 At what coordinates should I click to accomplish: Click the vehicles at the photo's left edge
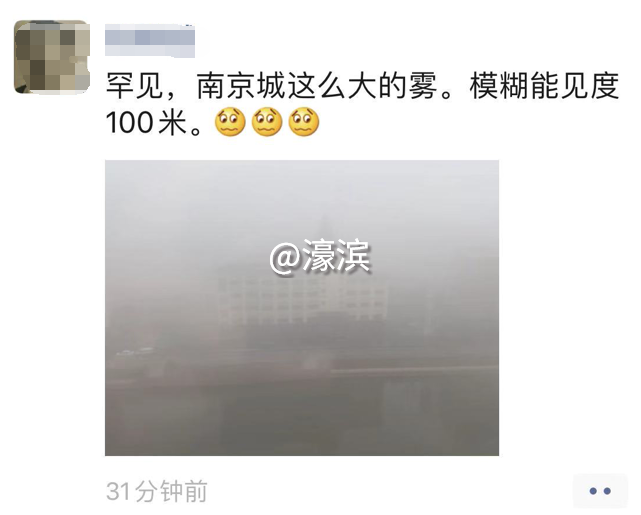pos(135,352)
